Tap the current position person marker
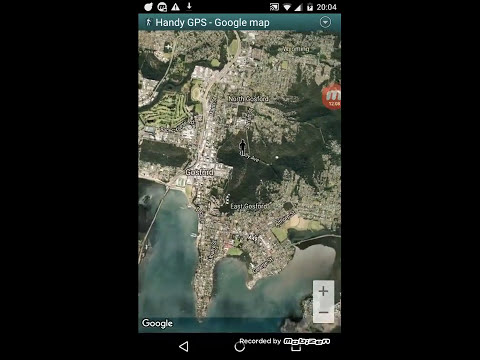Image resolution: width=480 pixels, height=360 pixels. (x=243, y=146)
